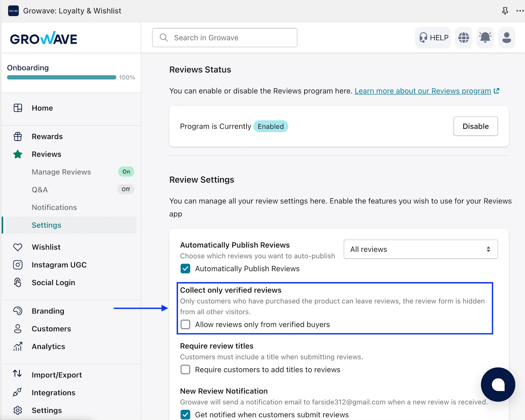This screenshot has height=420, width=525.
Task: Check Allow reviews only from verified buyers
Action: click(x=185, y=324)
